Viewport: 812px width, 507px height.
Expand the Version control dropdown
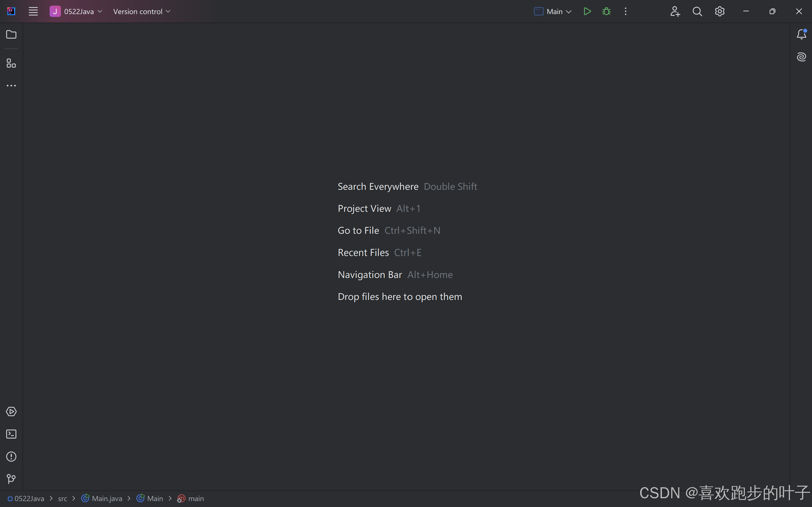[x=142, y=11]
